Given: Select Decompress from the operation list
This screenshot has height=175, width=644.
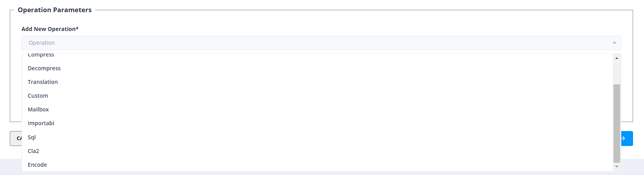Looking at the screenshot, I should (x=44, y=68).
